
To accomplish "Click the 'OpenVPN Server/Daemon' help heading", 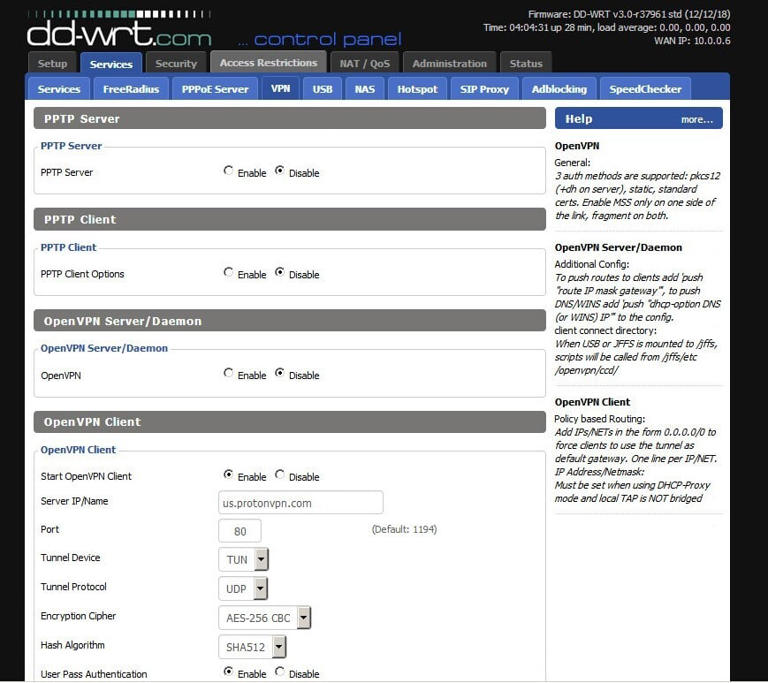I will (618, 247).
